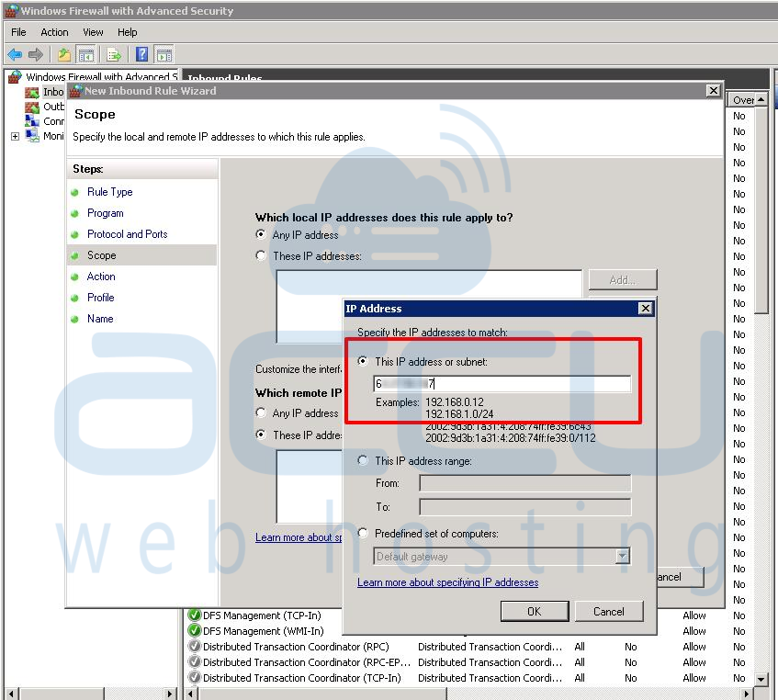
Task: Click the Override column header
Action: point(742,100)
